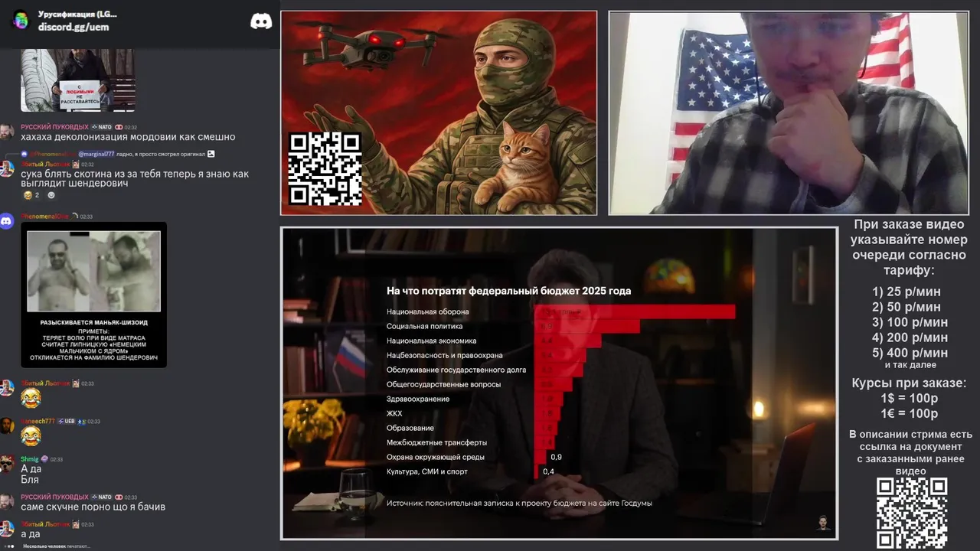Open the black wanted-poster image attachment

coord(93,295)
